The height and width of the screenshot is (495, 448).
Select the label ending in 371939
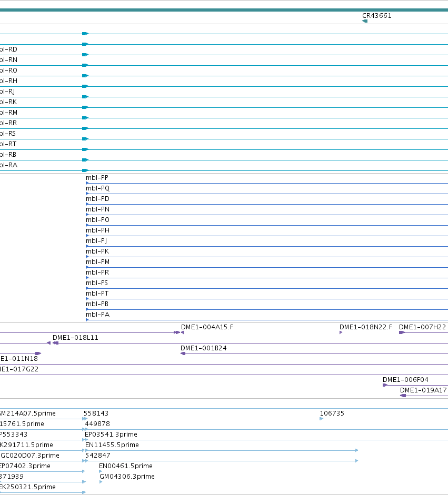(x=12, y=477)
